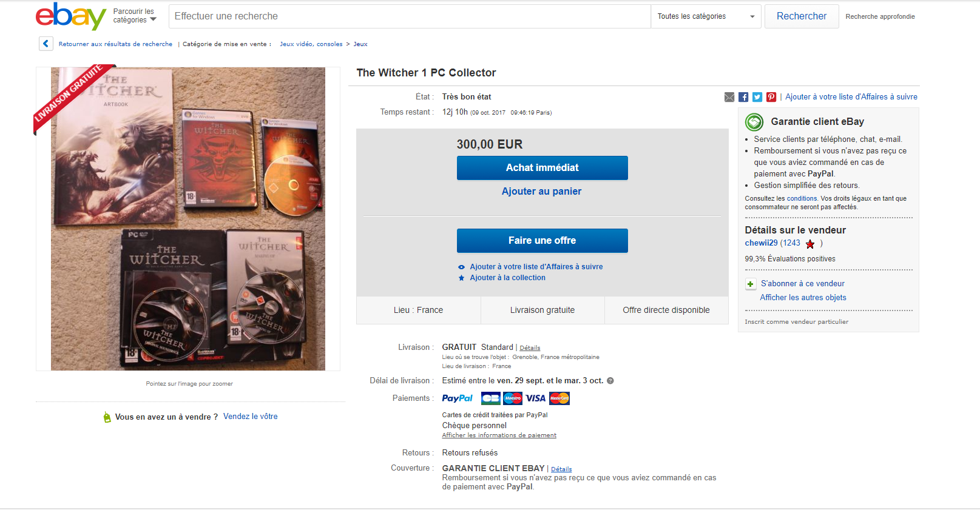Click the Witcher collector product photo
The width and height of the screenshot is (980, 510).
[188, 219]
